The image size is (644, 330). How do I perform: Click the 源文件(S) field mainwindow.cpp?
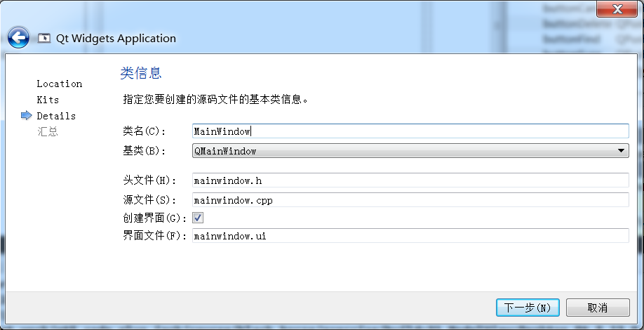tap(410, 200)
